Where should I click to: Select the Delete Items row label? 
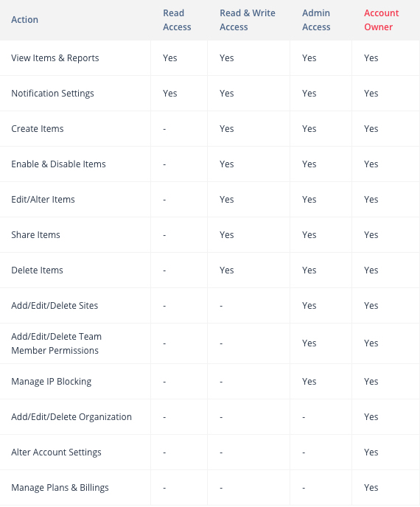(x=37, y=270)
